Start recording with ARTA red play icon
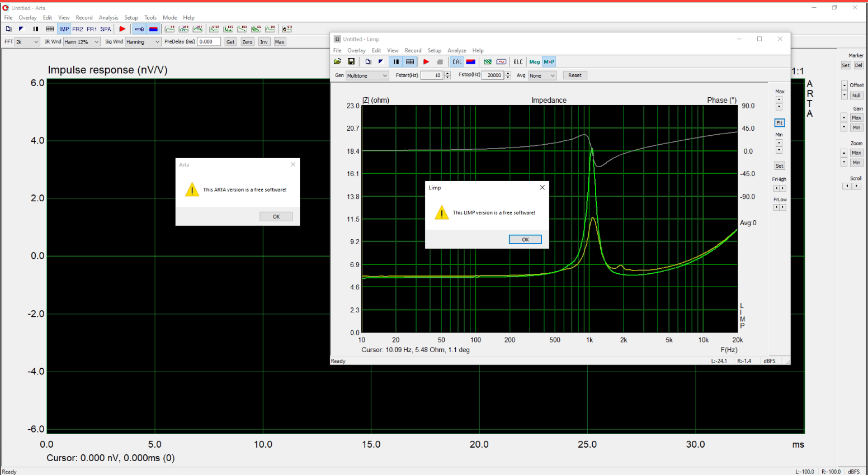This screenshot has width=868, height=475. (x=122, y=29)
